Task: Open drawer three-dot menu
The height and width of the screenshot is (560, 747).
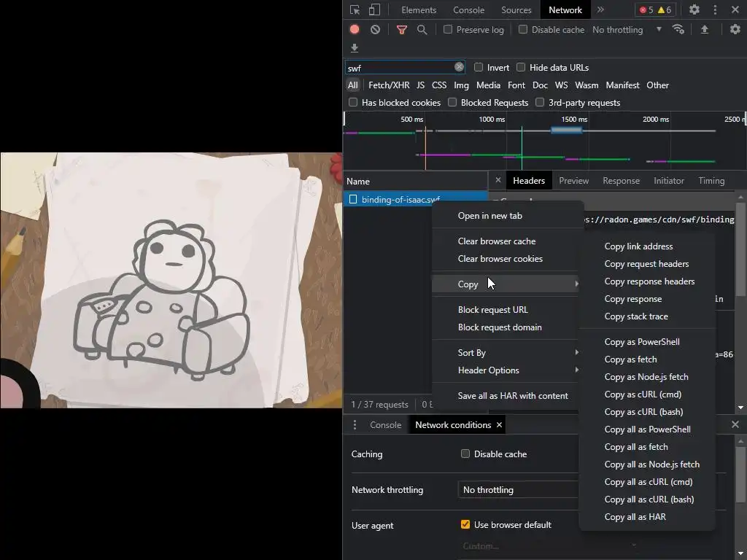Action: [355, 425]
